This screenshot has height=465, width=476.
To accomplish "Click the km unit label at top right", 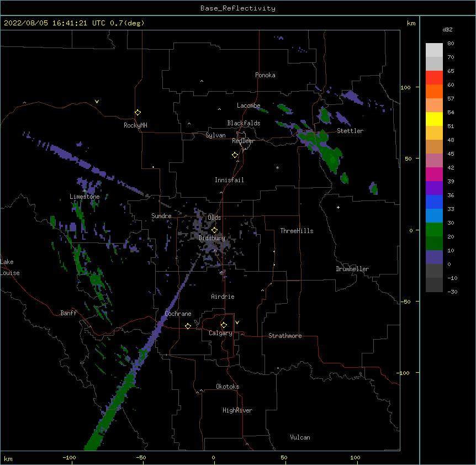I will click(411, 23).
